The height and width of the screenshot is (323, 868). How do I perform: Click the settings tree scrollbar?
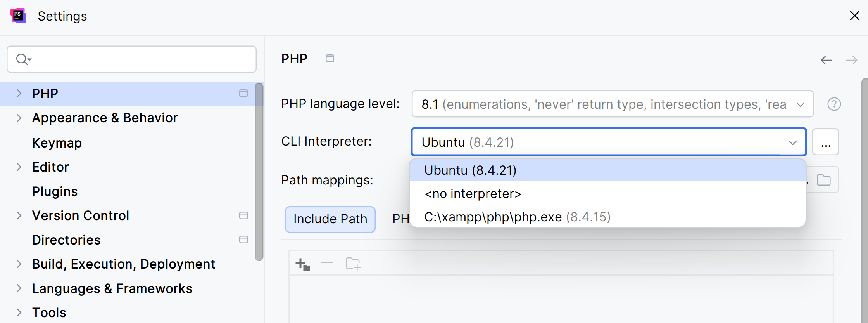coord(259,172)
